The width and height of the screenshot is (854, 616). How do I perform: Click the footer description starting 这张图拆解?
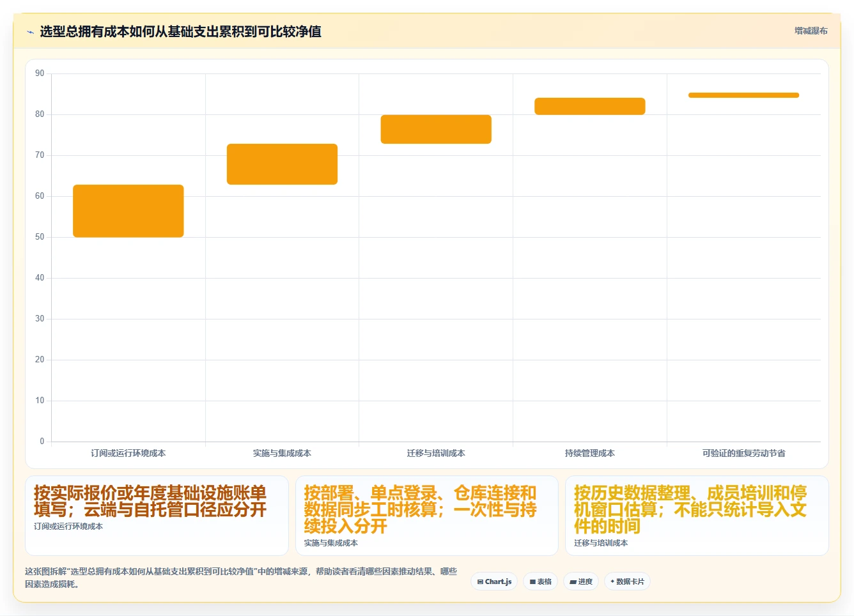(241, 578)
